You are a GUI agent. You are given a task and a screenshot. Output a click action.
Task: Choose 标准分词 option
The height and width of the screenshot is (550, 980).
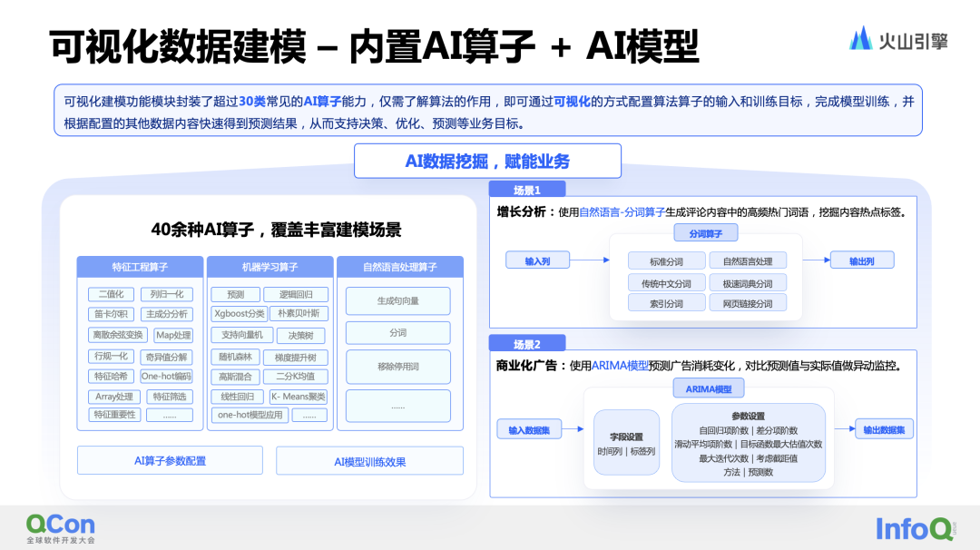pos(666,261)
